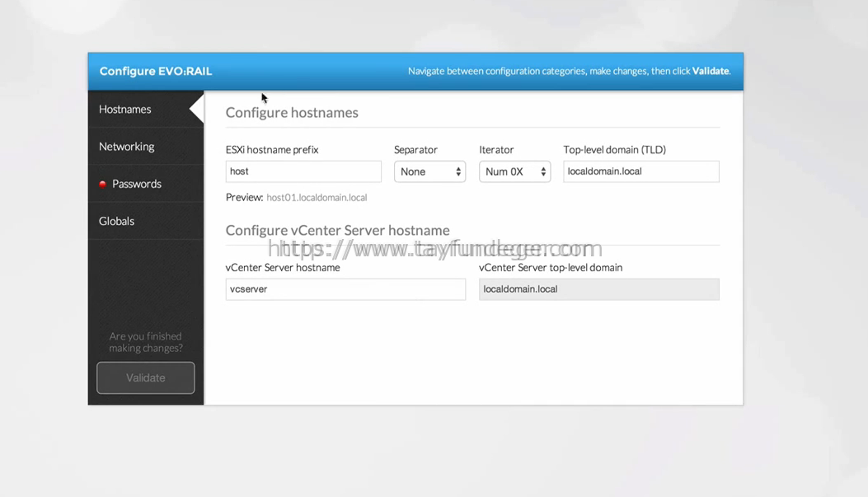Click the vCenter Server hostname field
The height and width of the screenshot is (497, 868).
point(345,289)
